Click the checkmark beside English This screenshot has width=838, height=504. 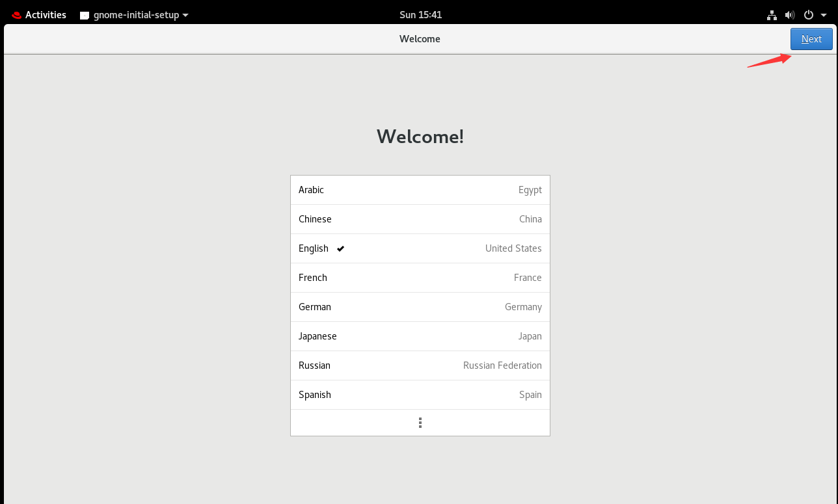pos(341,248)
